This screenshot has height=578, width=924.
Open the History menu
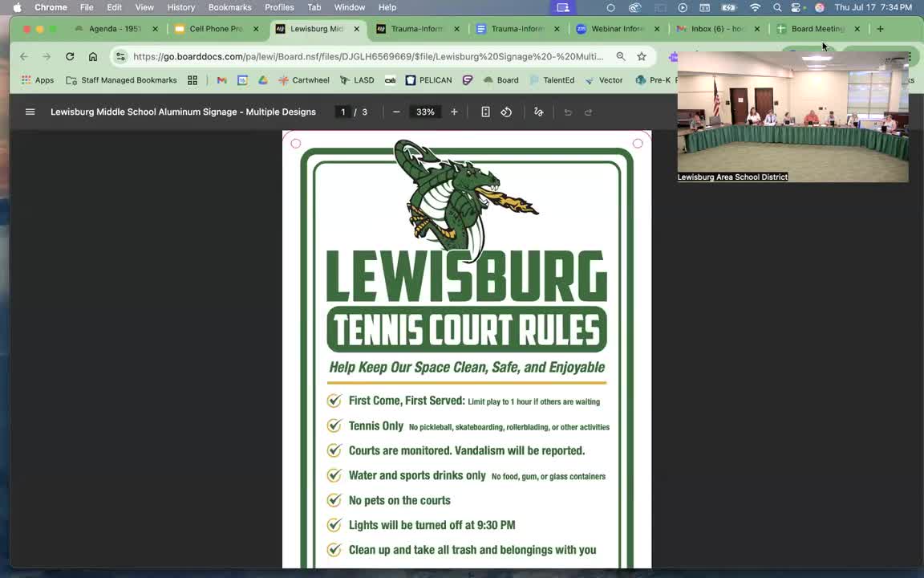[180, 7]
